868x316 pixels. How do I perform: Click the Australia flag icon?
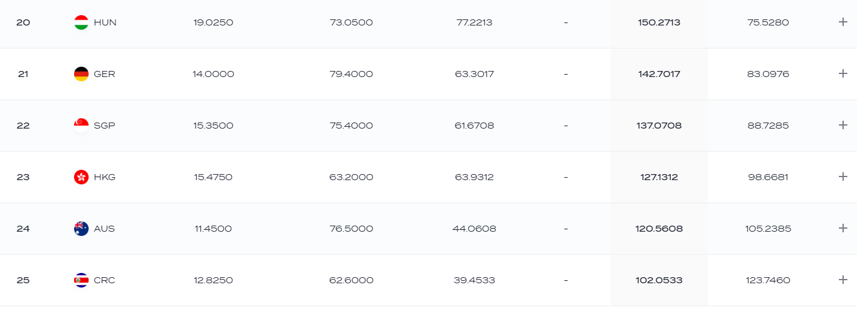(x=81, y=229)
